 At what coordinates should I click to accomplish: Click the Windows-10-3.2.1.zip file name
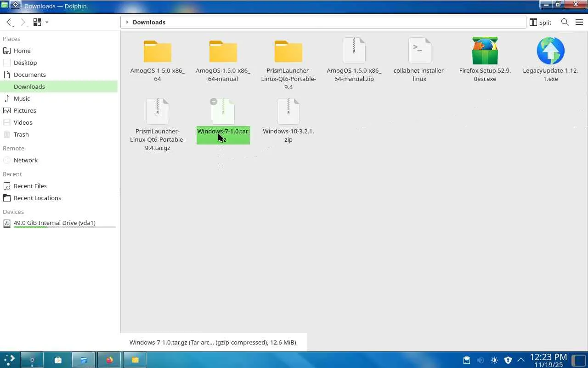tap(288, 135)
